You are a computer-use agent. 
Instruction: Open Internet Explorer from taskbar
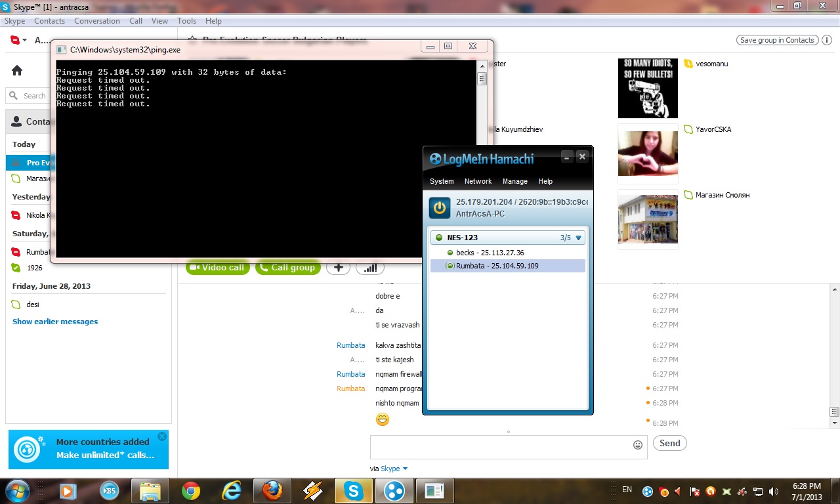tap(231, 491)
